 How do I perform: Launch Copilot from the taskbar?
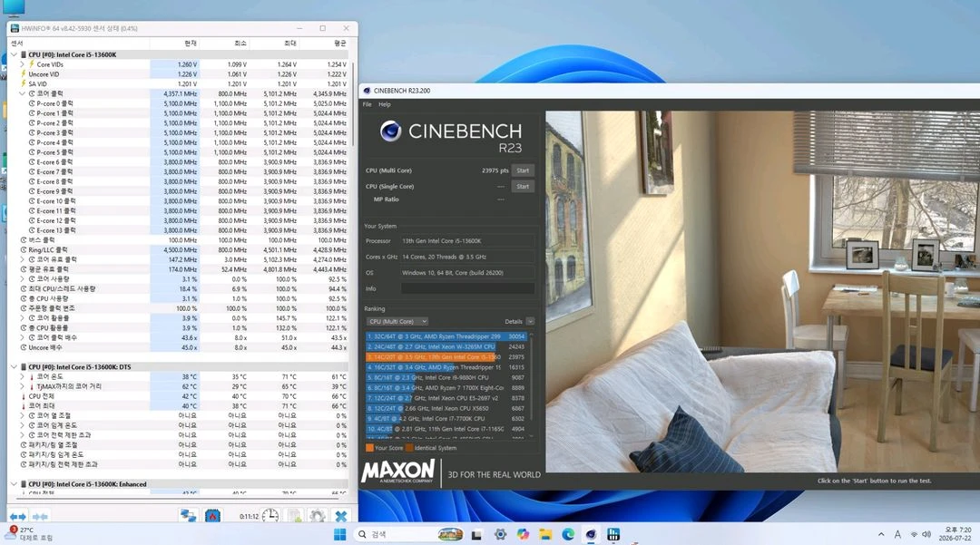(x=524, y=534)
